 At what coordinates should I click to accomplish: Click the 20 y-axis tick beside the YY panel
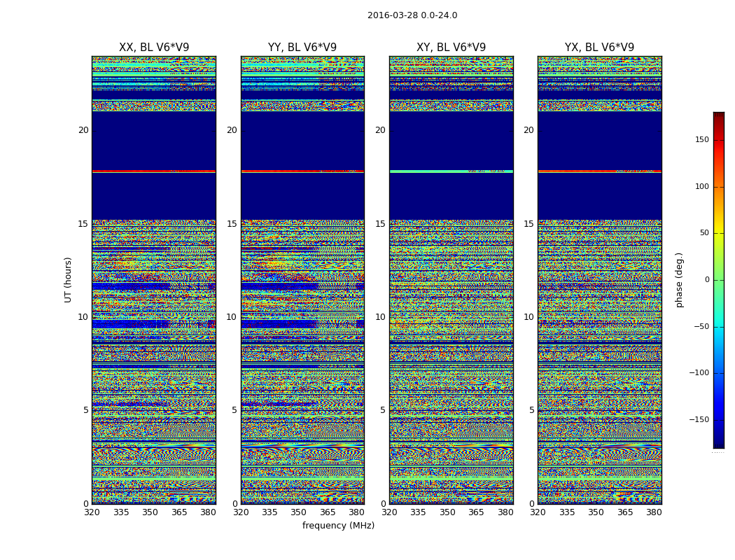[x=232, y=130]
